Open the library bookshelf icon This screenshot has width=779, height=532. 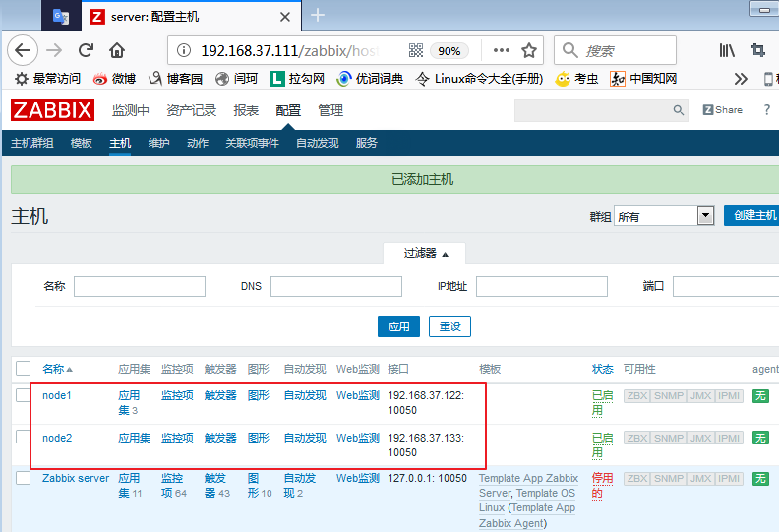click(x=727, y=50)
